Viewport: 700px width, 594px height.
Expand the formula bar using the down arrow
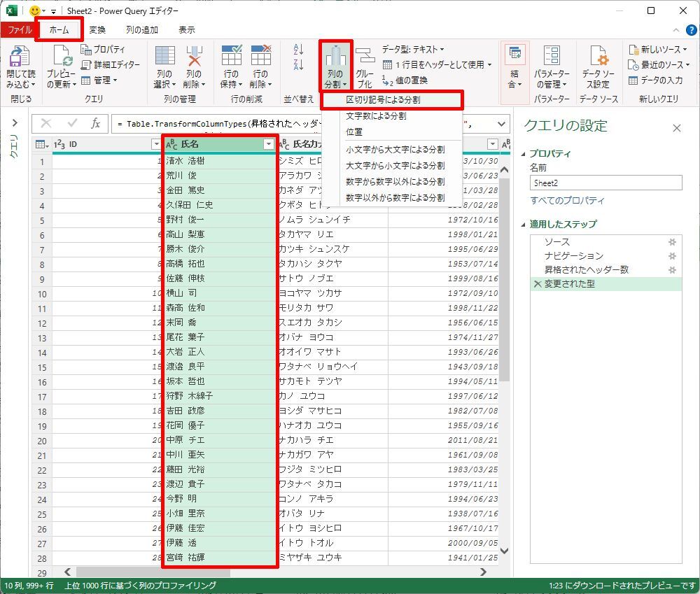click(501, 124)
